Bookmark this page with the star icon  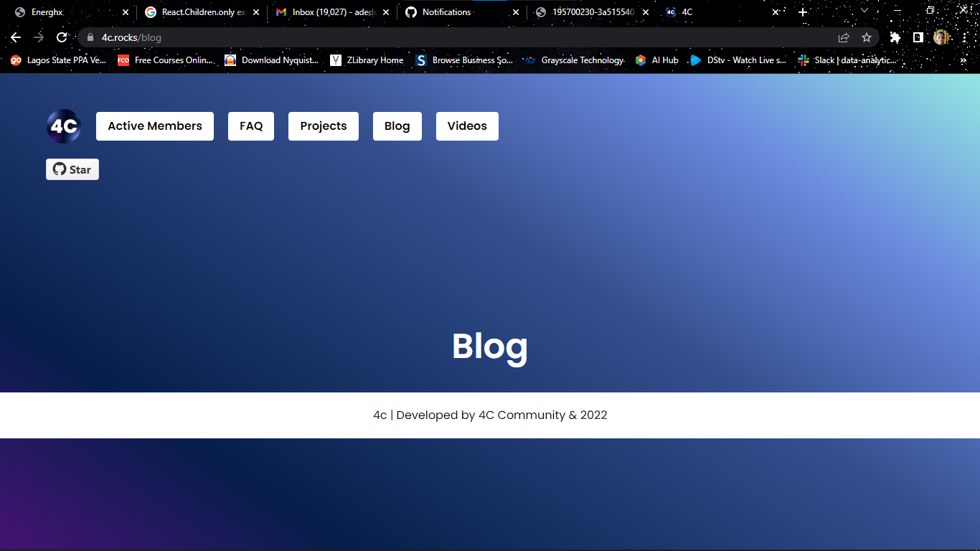point(867,37)
